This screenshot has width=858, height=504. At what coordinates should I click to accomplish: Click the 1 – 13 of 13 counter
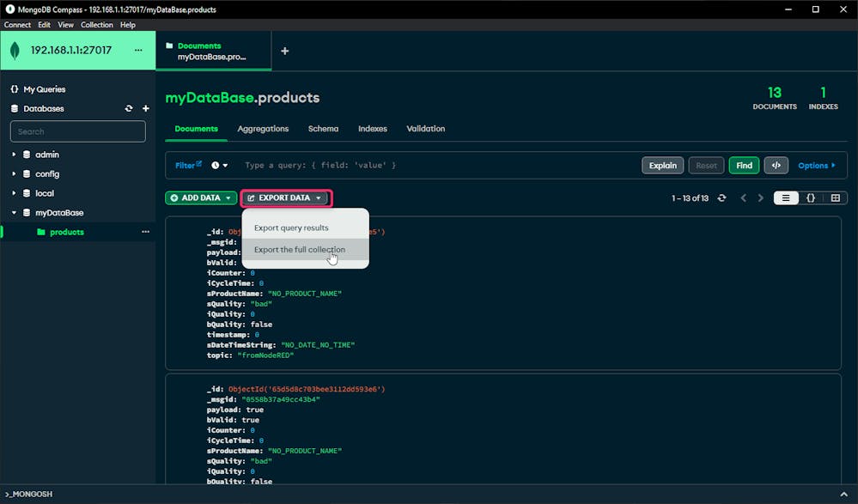(x=690, y=198)
